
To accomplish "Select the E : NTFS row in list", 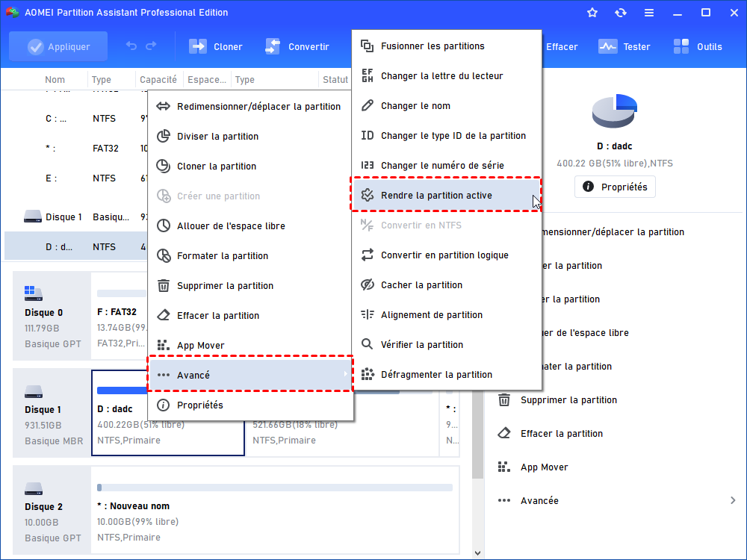I will 76,178.
